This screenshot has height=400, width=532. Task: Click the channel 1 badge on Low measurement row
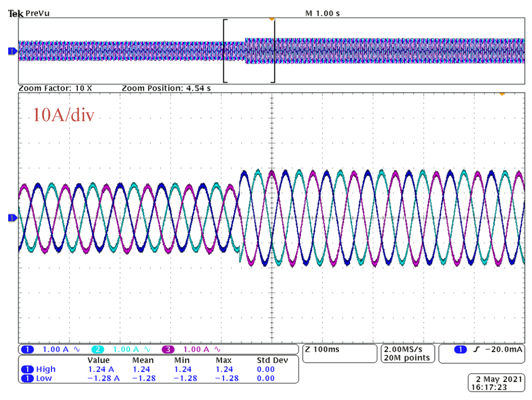[x=27, y=378]
